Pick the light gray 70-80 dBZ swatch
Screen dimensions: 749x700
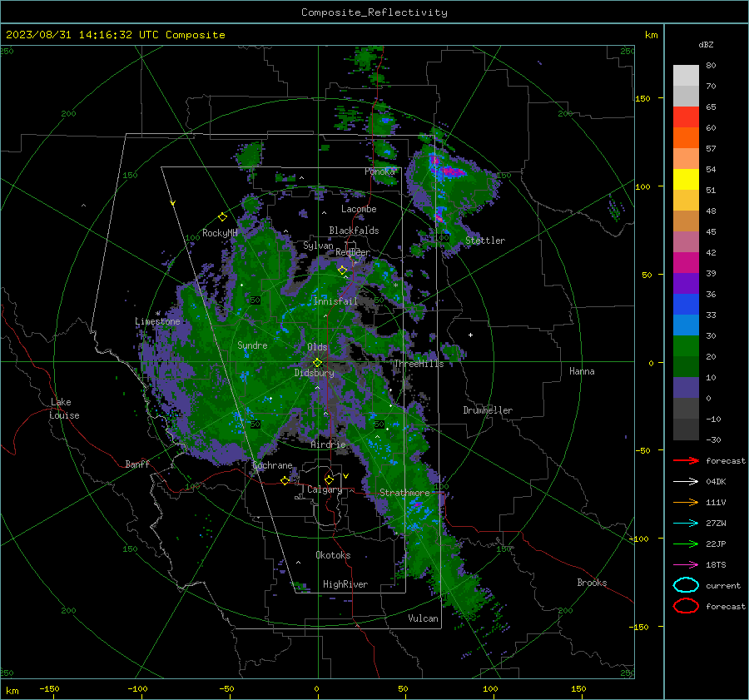click(x=686, y=75)
